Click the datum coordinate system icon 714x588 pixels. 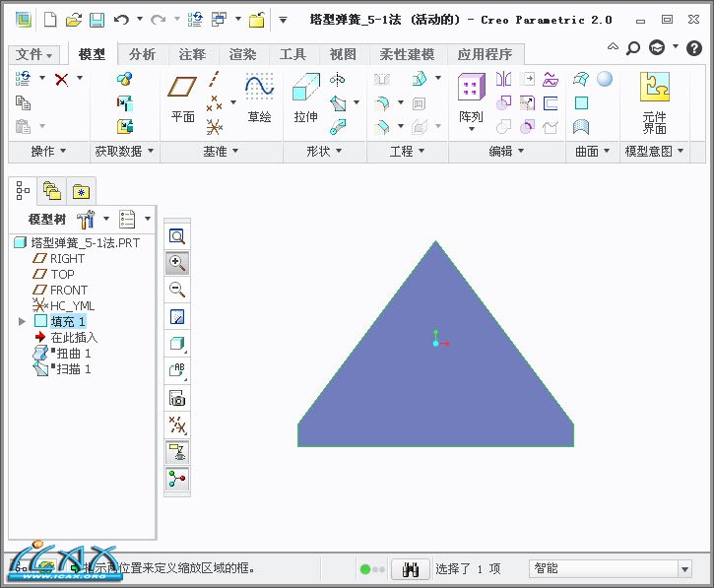pos(214,127)
